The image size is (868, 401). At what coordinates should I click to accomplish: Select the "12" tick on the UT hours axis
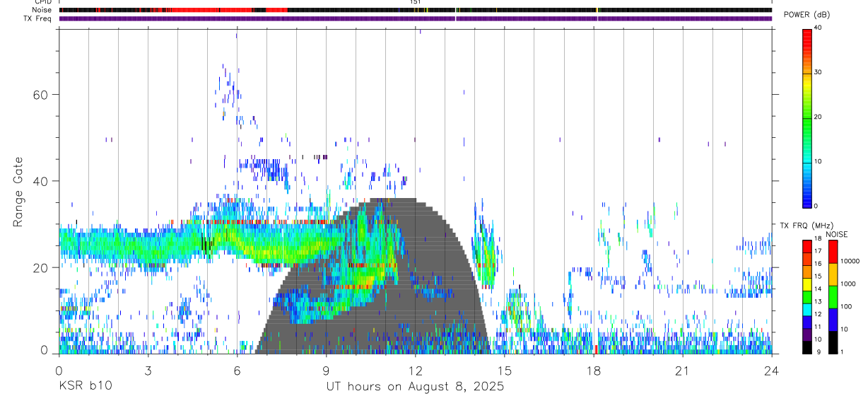(415, 371)
